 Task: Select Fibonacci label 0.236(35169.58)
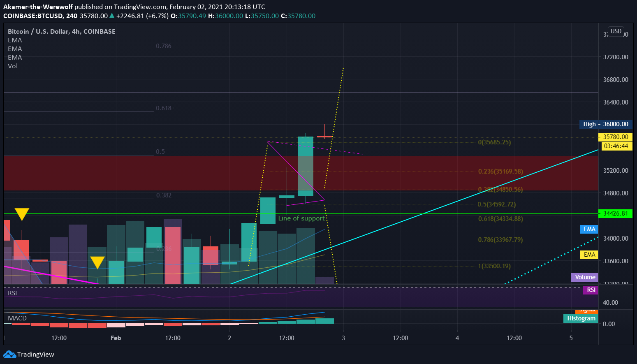click(x=500, y=171)
